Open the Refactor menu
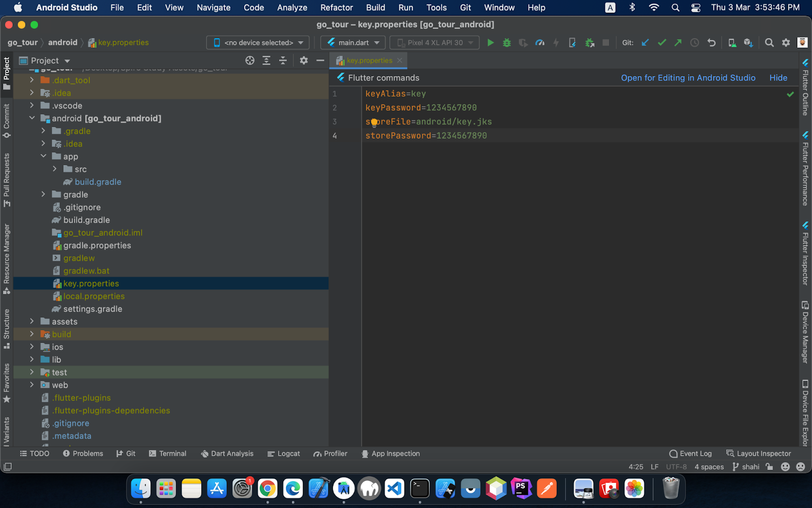The width and height of the screenshot is (812, 508). pyautogui.click(x=336, y=8)
